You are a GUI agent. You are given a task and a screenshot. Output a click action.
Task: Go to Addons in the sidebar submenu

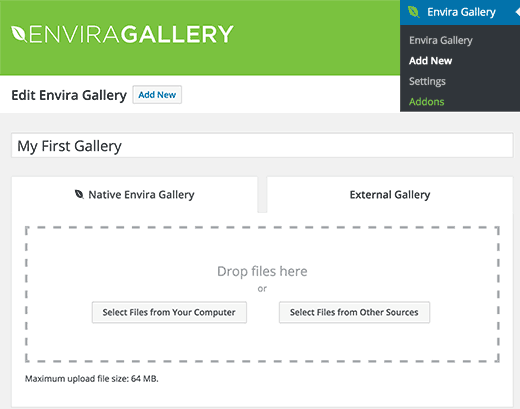click(x=426, y=101)
